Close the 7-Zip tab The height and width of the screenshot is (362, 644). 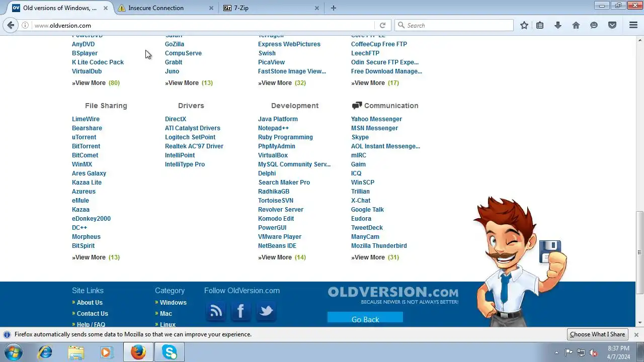317,8
